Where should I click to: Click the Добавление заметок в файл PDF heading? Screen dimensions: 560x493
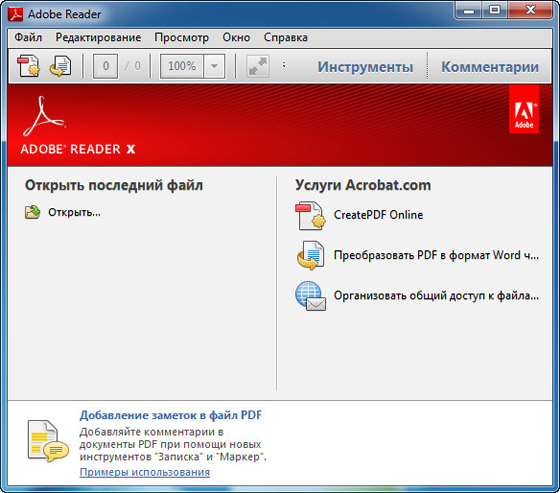171,415
